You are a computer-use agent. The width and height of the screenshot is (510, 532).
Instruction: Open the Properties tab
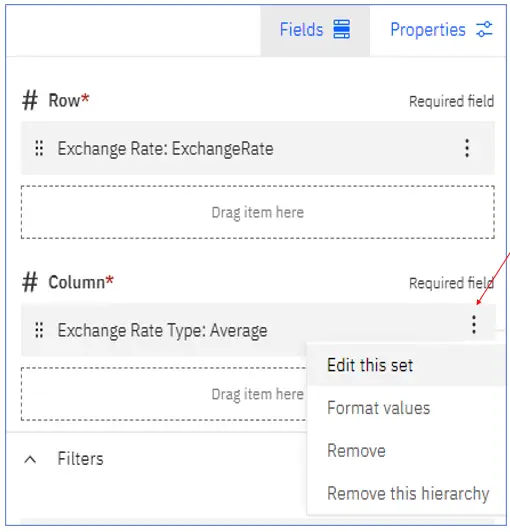[x=441, y=30]
